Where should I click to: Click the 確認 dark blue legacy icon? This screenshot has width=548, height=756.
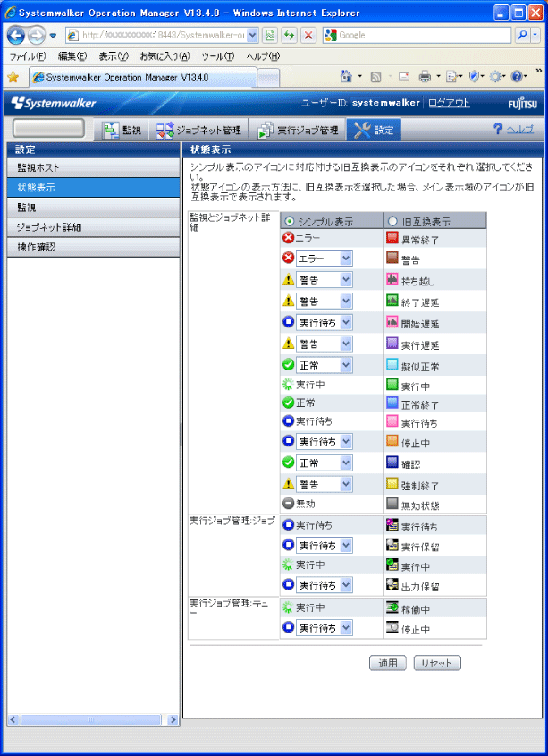(392, 463)
